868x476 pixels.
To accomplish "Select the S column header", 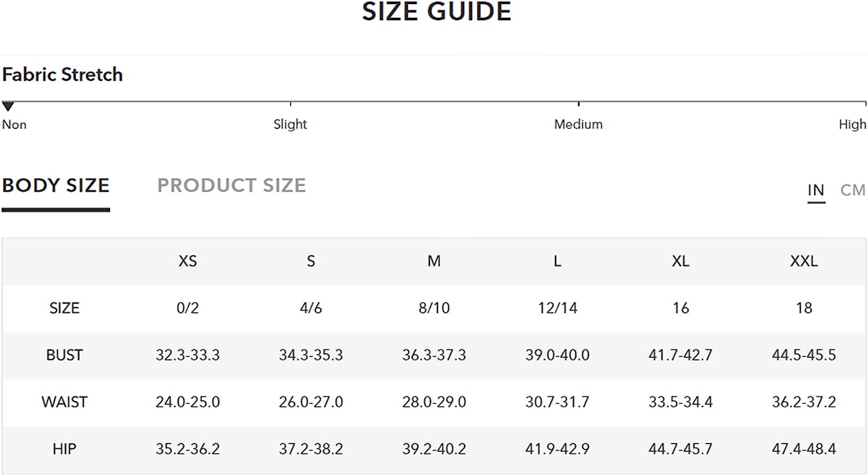I will (311, 261).
